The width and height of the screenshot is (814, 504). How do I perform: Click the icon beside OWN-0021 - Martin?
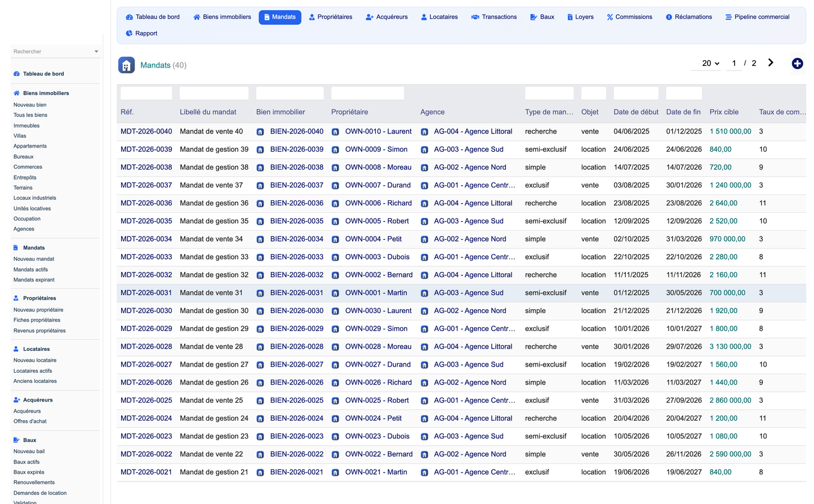(x=335, y=472)
